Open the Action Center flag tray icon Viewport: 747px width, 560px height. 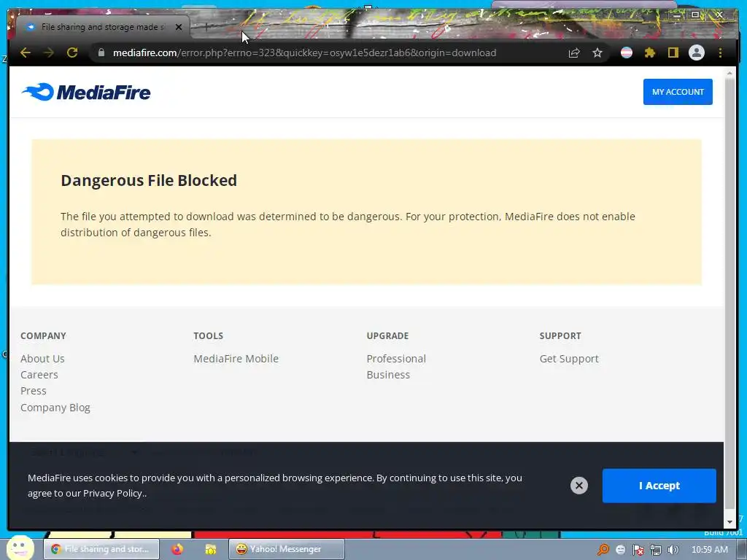[638, 550]
